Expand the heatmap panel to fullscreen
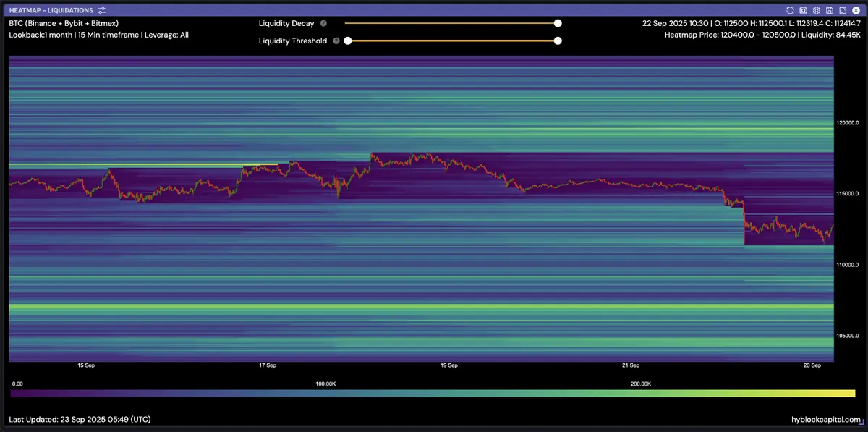The image size is (868, 432). [842, 11]
